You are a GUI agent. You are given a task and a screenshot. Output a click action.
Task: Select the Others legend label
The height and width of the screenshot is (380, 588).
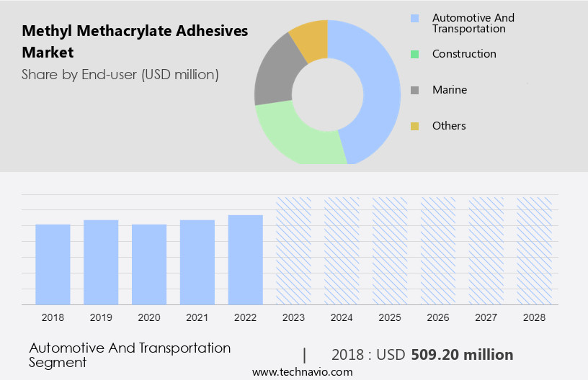coord(449,126)
